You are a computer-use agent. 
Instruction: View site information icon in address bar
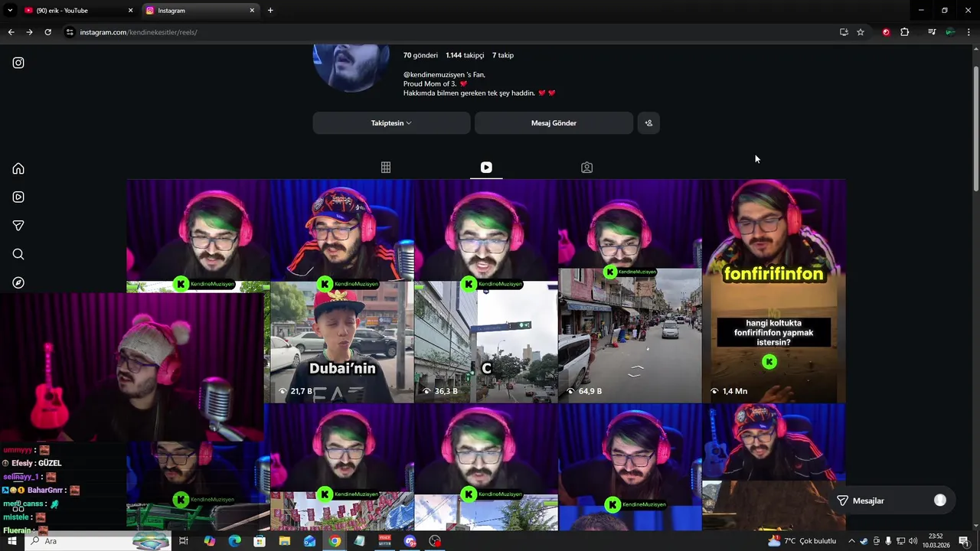coord(70,32)
